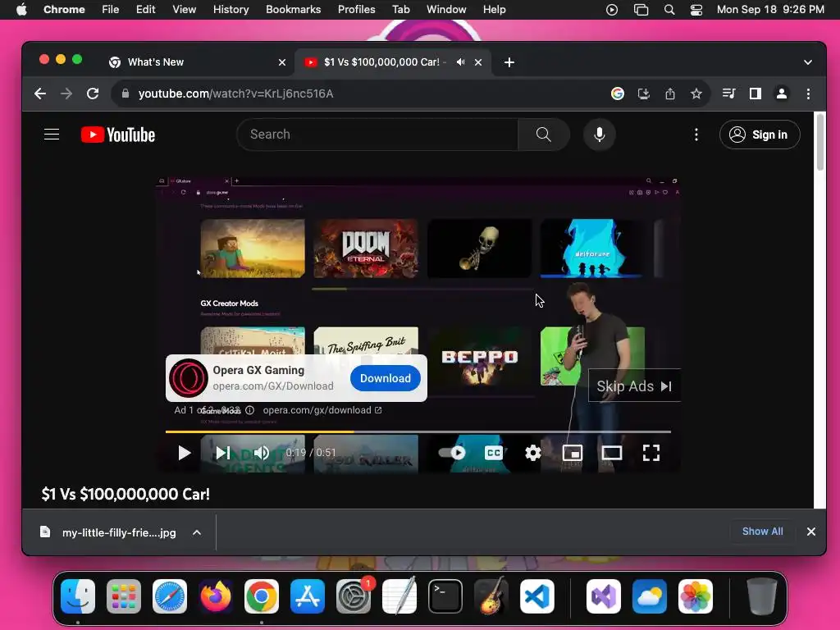Viewport: 840px width, 630px height.
Task: Click the Opera GX ad logo
Action: click(x=189, y=378)
